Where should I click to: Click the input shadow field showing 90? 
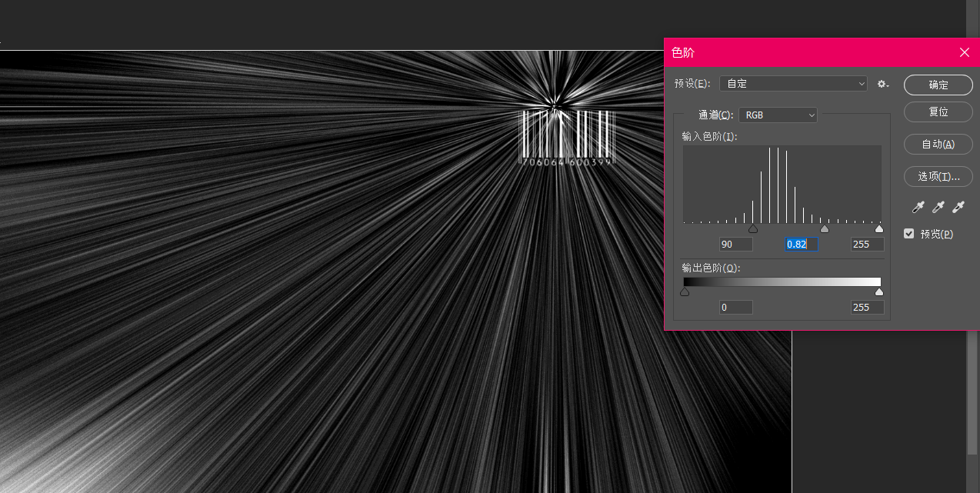[736, 245]
